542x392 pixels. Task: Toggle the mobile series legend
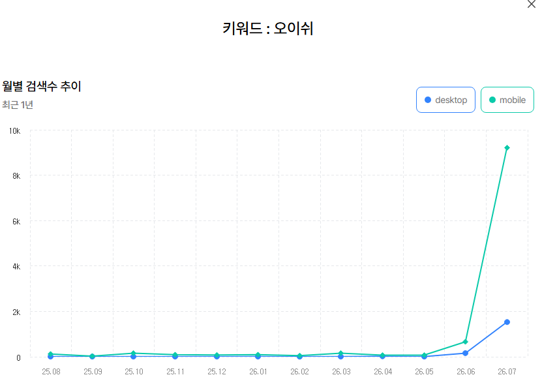coord(507,100)
